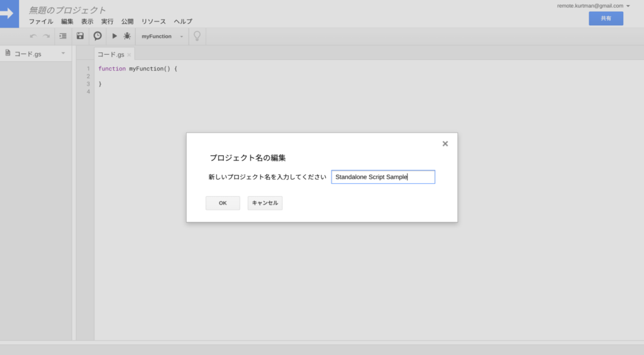The width and height of the screenshot is (644, 355).
Task: Open the remote.kurtman@gmail.com account dropdown
Action: (594, 6)
